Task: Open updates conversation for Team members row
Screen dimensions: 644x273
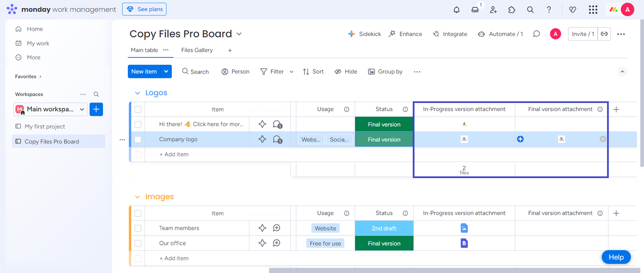Action: [277, 228]
